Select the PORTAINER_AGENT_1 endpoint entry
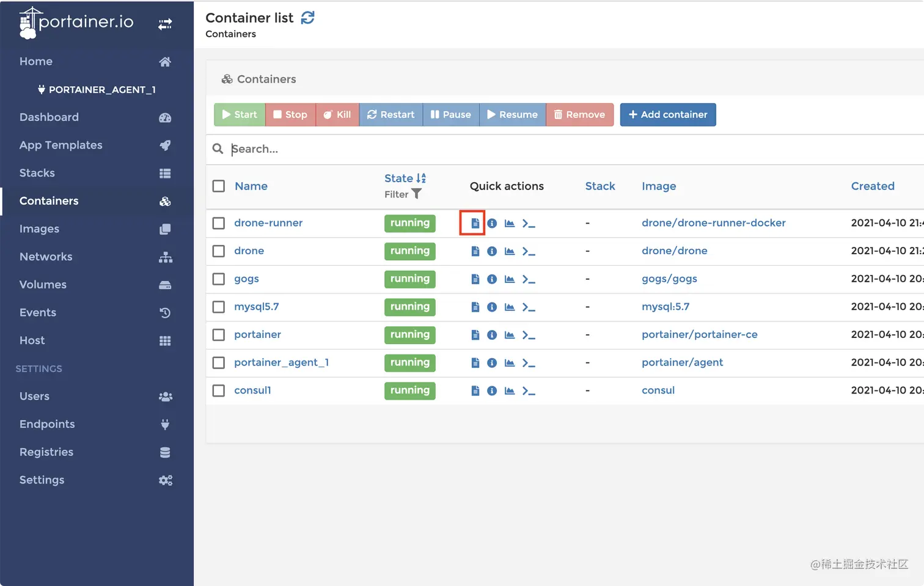The height and width of the screenshot is (586, 924). click(x=97, y=89)
